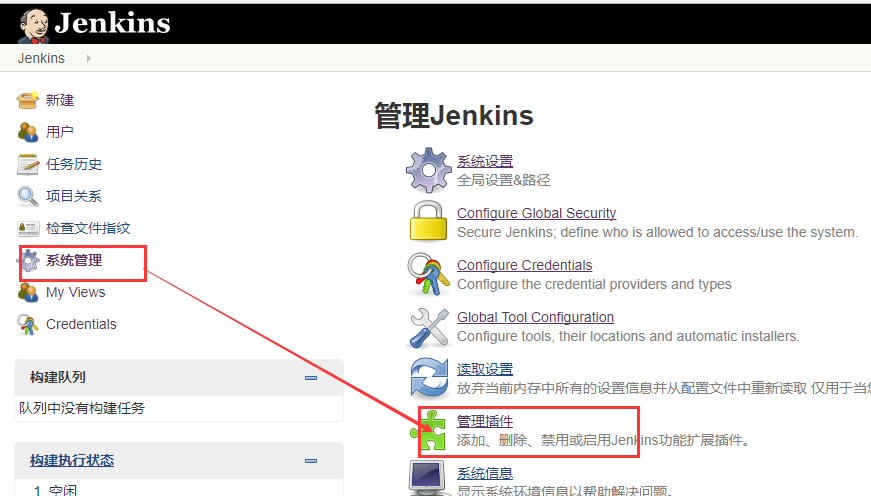Click the Global Tool Configuration tools icon

tap(428, 327)
